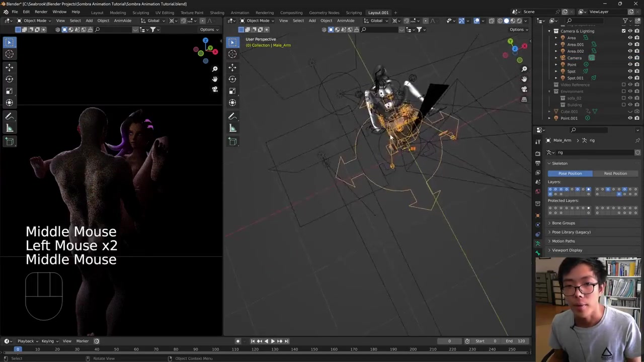Screen dimensions: 644x362
Task: Click the Rest Position button
Action: [615, 173]
